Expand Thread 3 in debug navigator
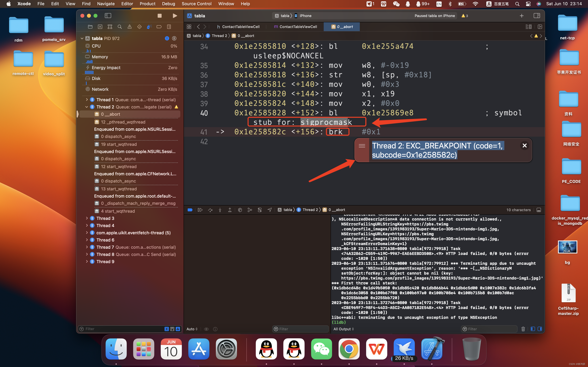 (x=87, y=218)
